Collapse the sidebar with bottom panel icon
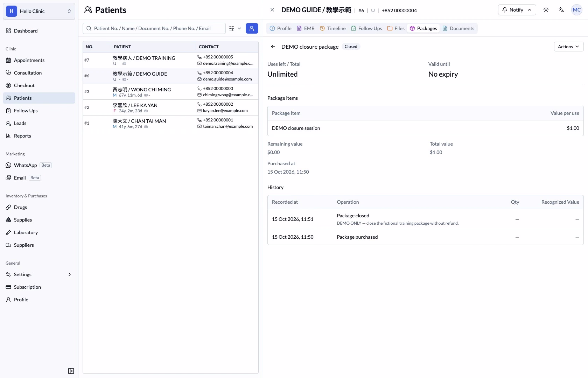 coord(71,371)
